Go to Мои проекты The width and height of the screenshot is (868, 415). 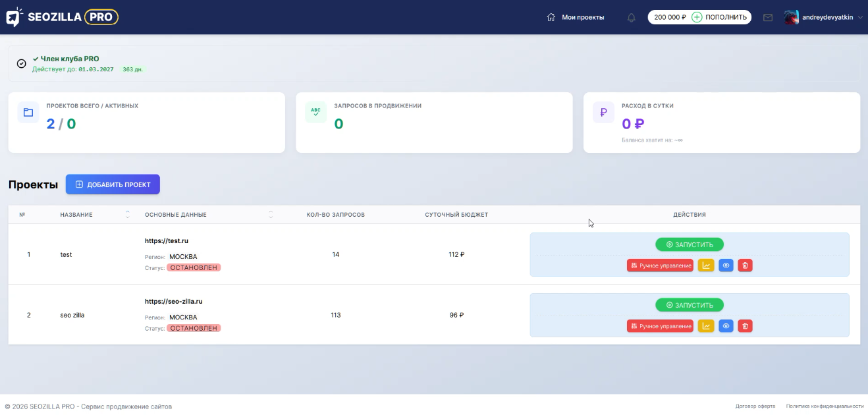pyautogui.click(x=576, y=18)
